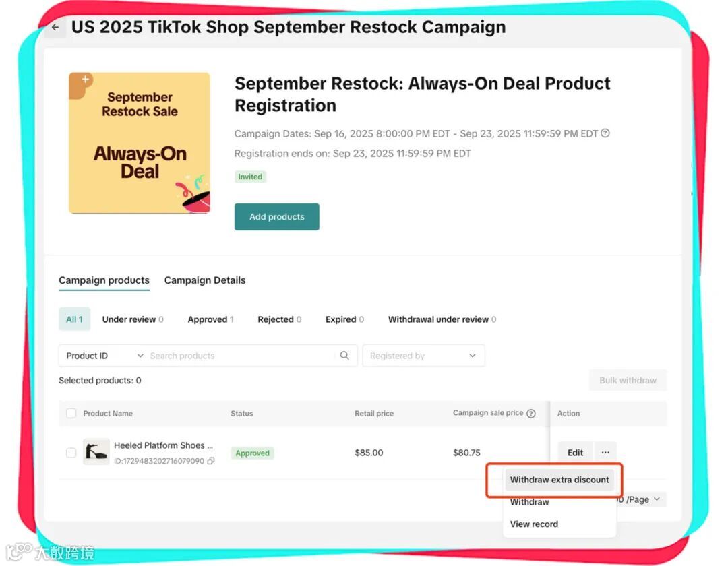Click the Campaign sale price column header
Image resolution: width=728 pixels, height=566 pixels.
coord(488,413)
